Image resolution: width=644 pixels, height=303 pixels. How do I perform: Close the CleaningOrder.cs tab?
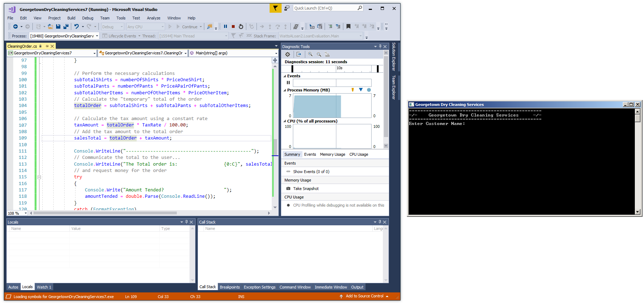click(x=52, y=46)
